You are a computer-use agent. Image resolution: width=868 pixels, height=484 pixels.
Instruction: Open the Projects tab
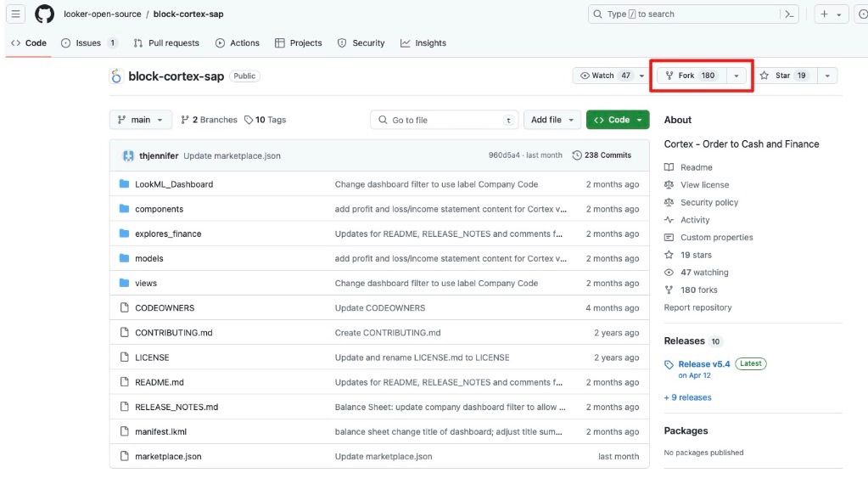[x=299, y=42]
